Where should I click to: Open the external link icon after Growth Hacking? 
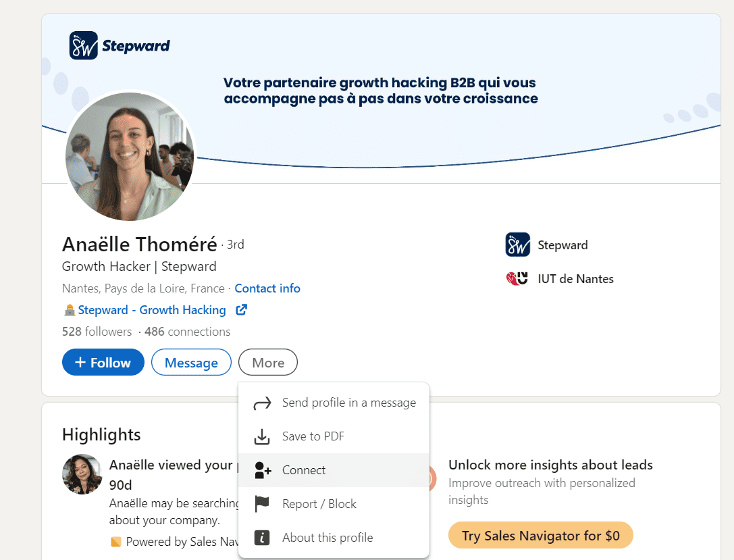coord(241,309)
